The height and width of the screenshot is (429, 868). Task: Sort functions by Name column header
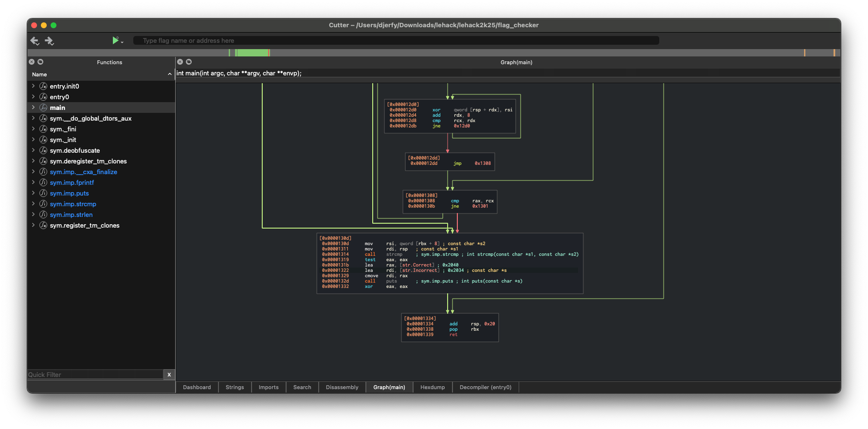click(x=101, y=74)
